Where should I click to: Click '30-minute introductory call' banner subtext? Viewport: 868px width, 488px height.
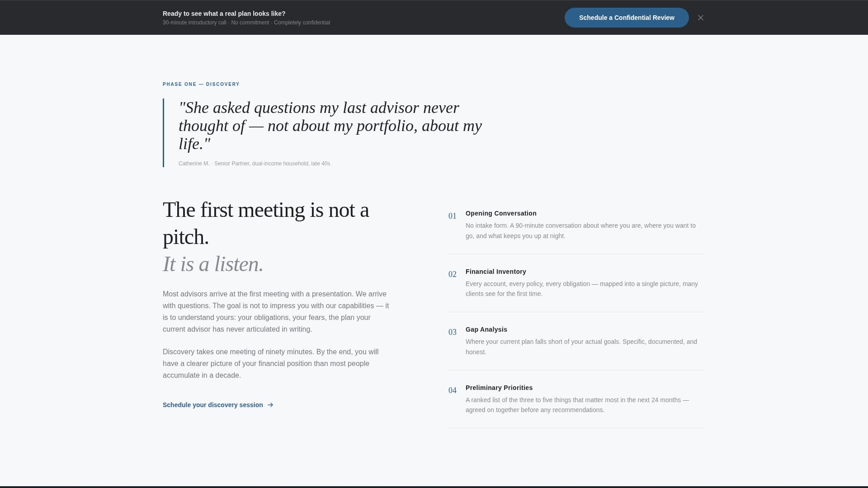pyautogui.click(x=194, y=23)
